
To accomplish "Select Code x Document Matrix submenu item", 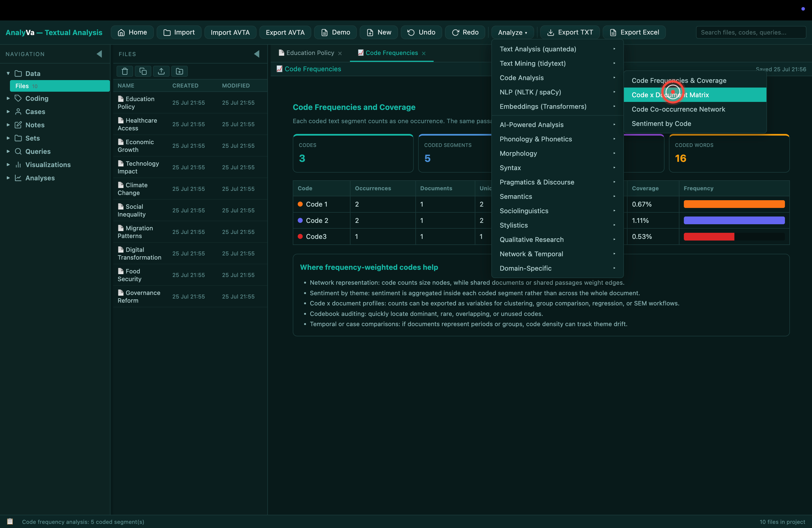I will 695,95.
